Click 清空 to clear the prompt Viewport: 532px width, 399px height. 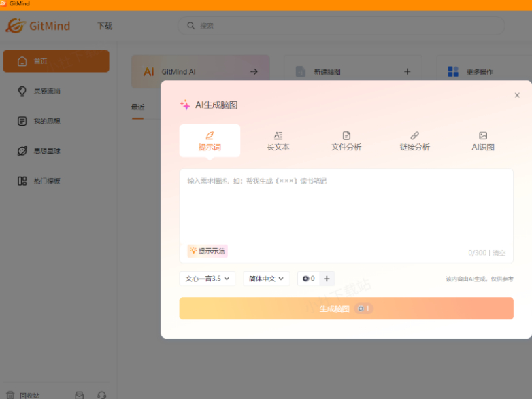pos(499,253)
